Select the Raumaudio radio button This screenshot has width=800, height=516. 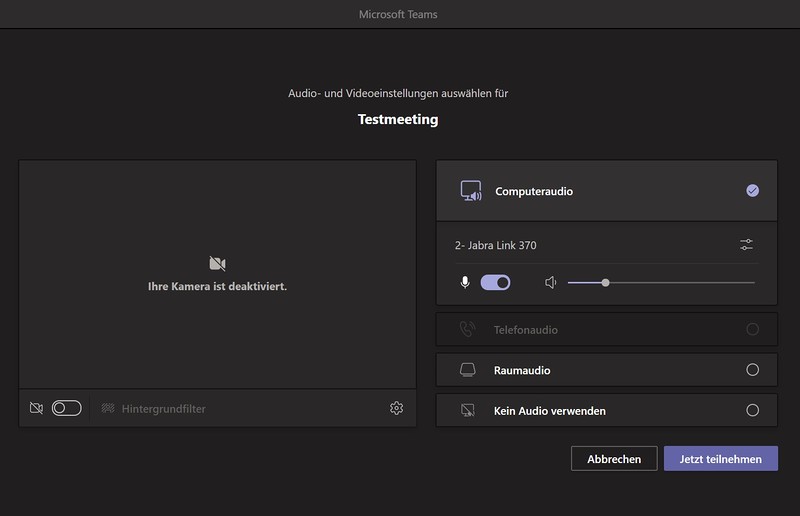pyautogui.click(x=752, y=370)
